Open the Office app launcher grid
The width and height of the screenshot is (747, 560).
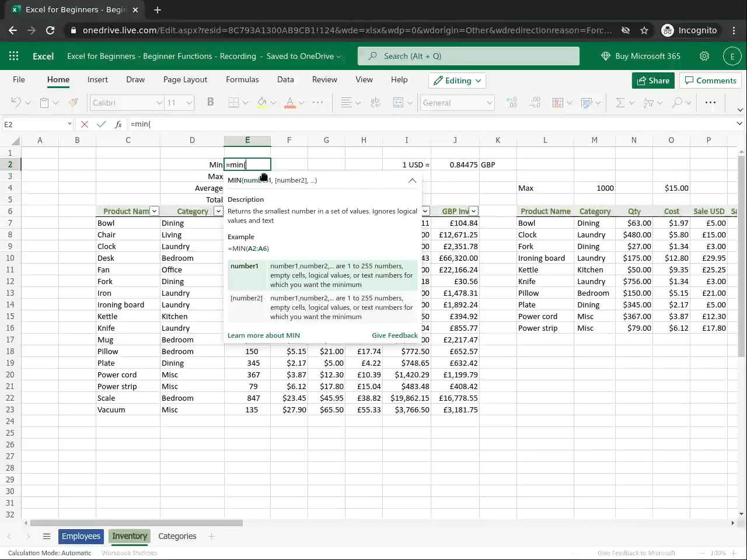14,56
